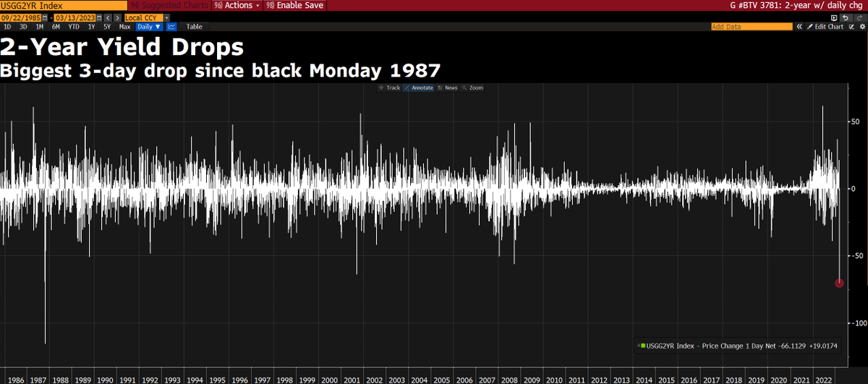
Task: Open chart settings gear
Action: [862, 27]
